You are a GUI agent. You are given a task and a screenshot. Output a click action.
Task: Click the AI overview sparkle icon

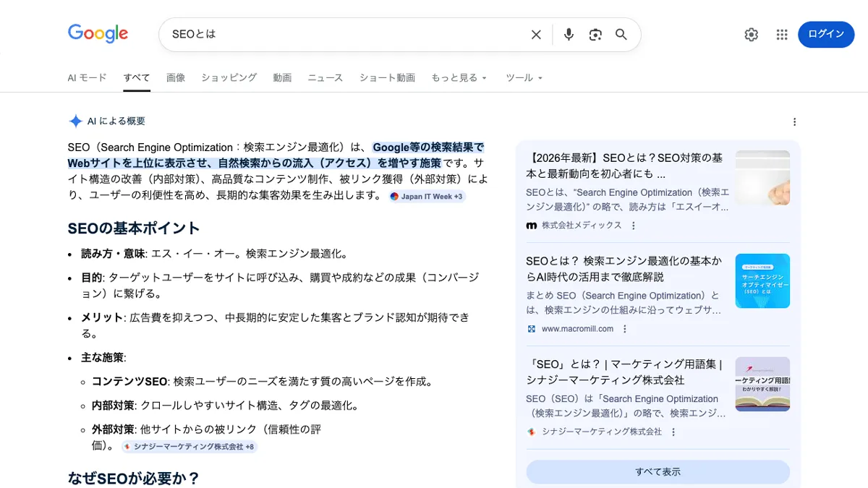coord(75,121)
